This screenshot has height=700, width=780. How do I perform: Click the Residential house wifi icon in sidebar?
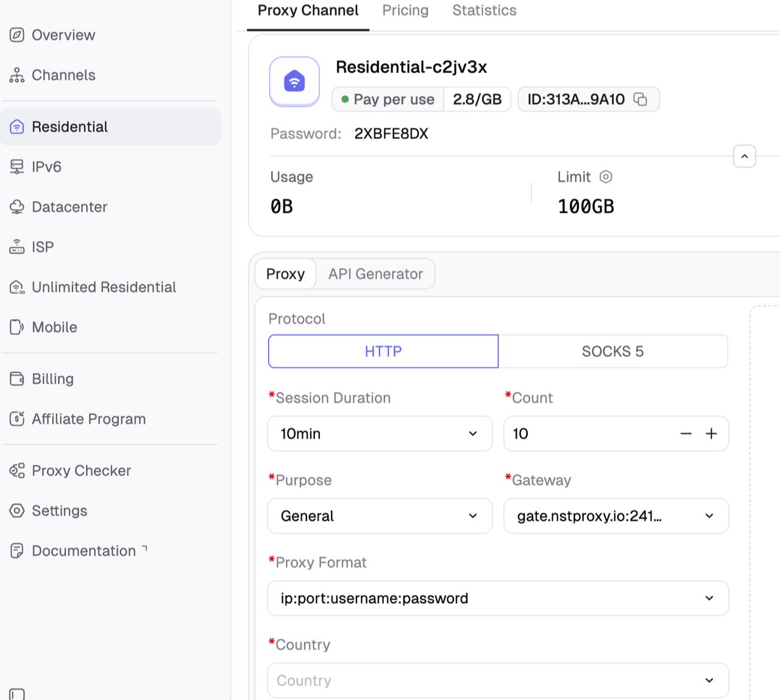click(17, 127)
